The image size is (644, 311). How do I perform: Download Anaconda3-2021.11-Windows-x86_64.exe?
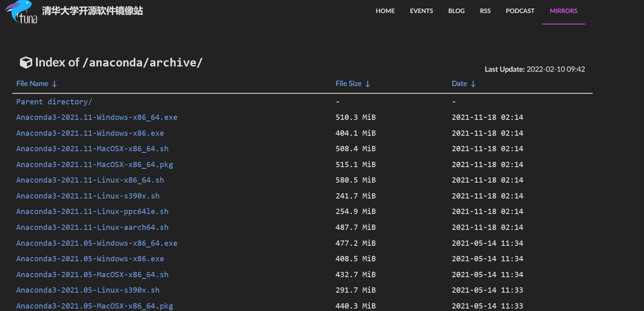[x=97, y=117]
